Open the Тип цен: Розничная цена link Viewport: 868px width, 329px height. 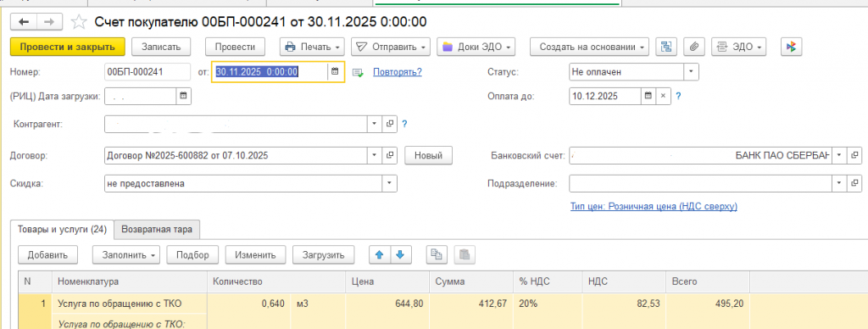[x=654, y=206]
